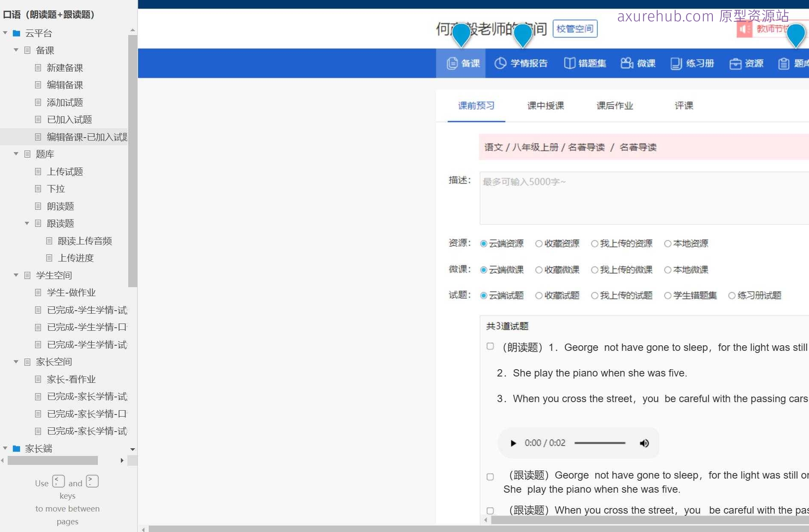This screenshot has height=532, width=809.
Task: Switch to the 评课 tab
Action: (x=684, y=106)
